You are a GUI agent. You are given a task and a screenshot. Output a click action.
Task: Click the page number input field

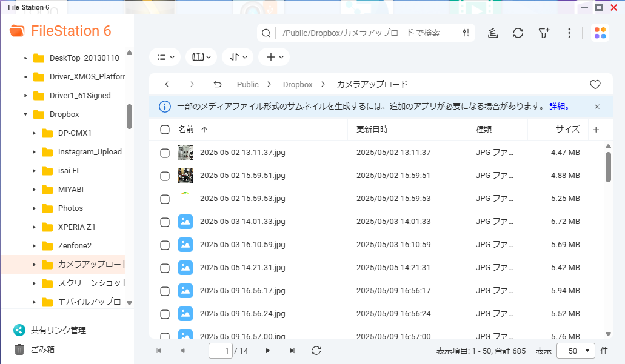[221, 351]
